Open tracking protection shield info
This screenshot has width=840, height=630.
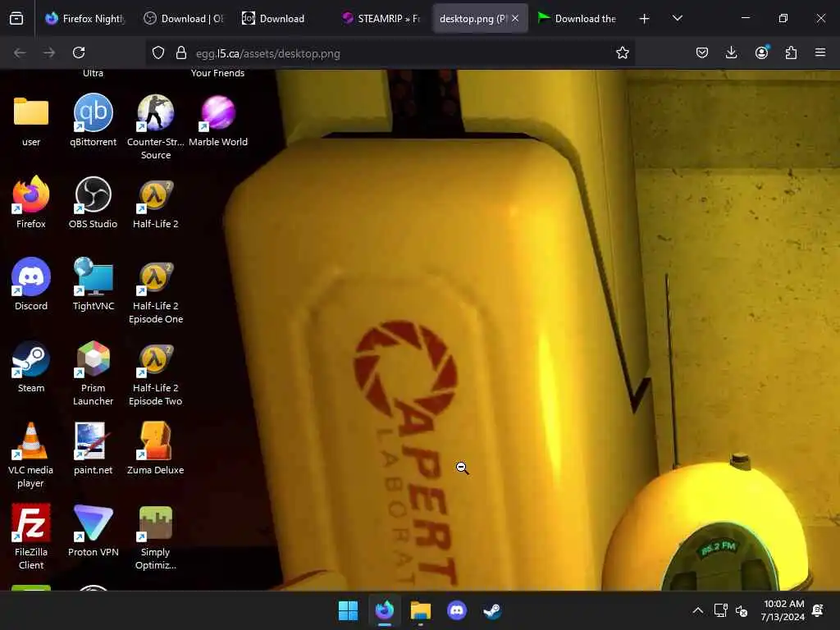coord(158,52)
